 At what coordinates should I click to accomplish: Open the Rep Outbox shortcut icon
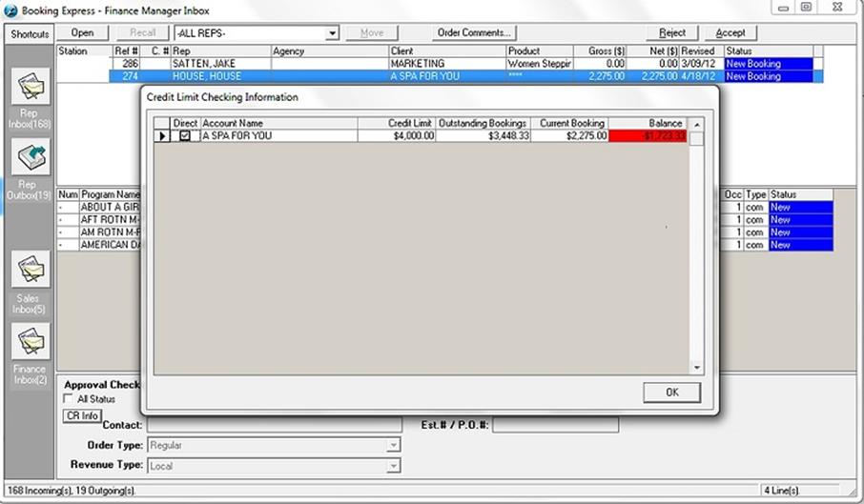[29, 157]
